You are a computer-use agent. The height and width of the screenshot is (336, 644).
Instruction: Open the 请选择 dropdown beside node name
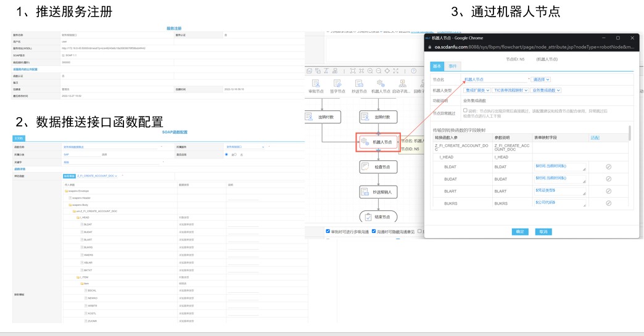541,80
